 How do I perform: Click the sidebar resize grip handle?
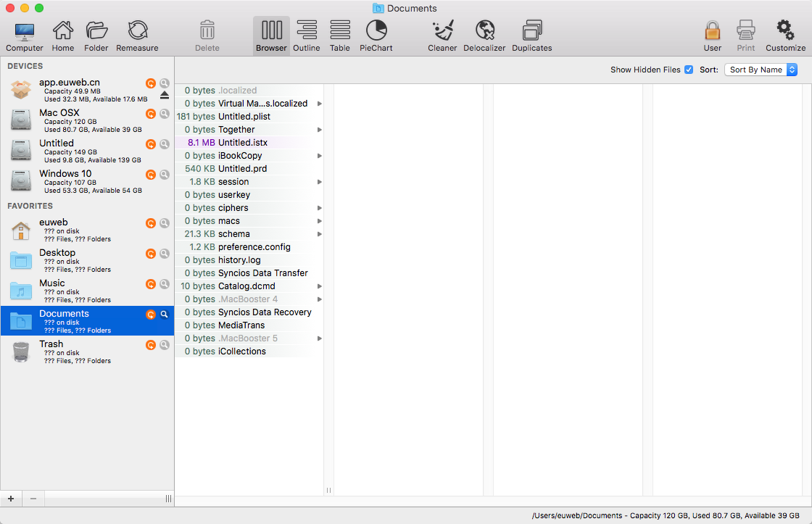[x=168, y=499]
